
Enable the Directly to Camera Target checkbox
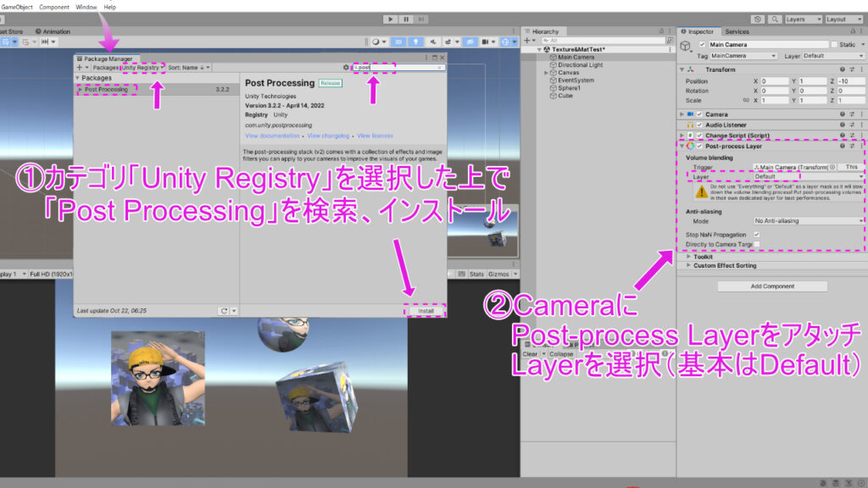click(756, 244)
